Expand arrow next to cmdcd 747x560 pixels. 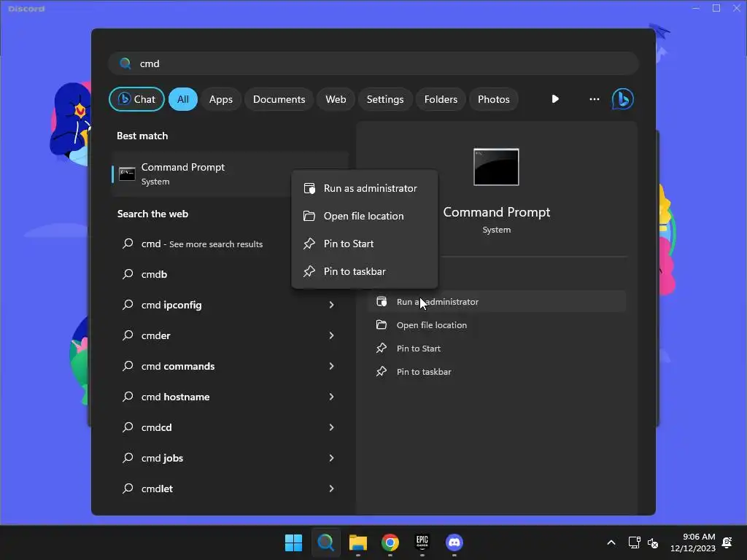332,427
